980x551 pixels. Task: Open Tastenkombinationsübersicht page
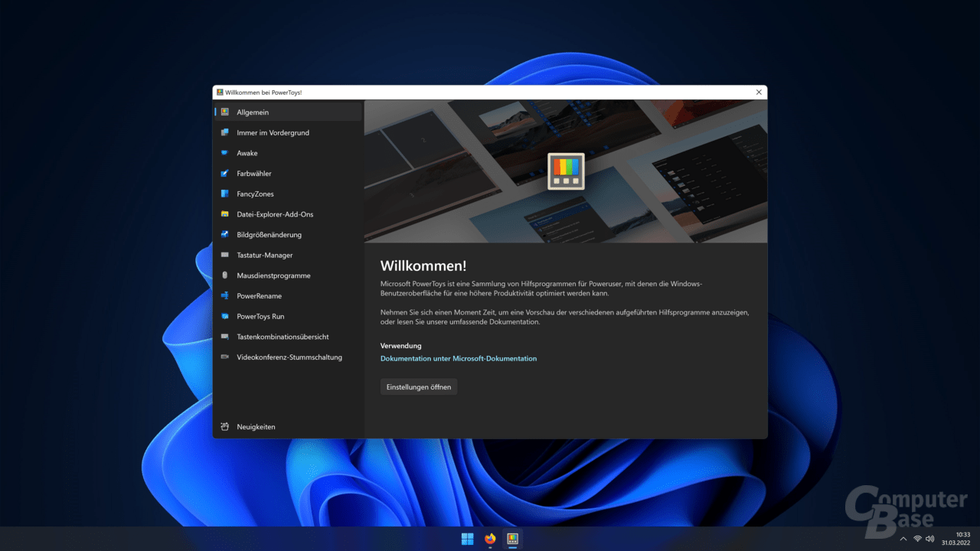coord(287,337)
